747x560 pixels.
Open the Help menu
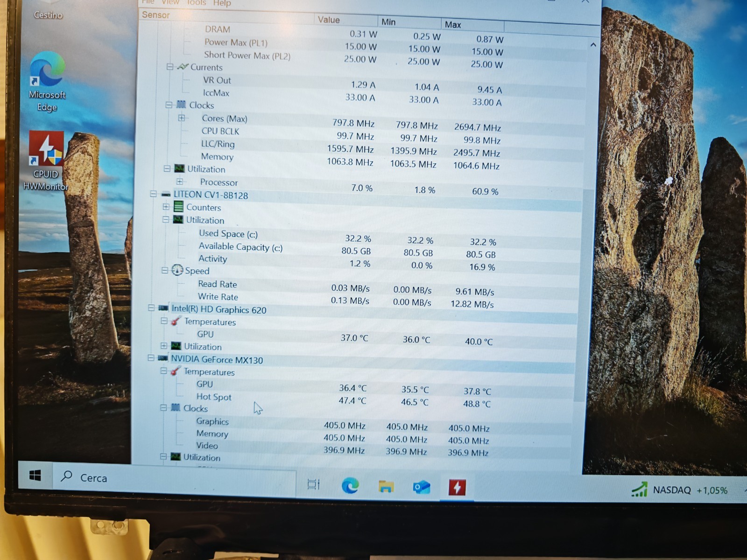(x=222, y=3)
